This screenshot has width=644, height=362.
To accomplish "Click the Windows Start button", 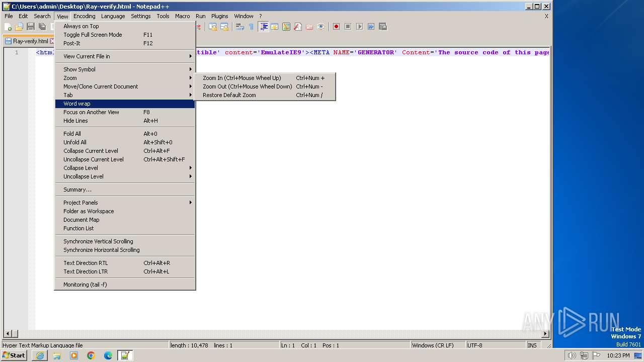I will coord(15,355).
